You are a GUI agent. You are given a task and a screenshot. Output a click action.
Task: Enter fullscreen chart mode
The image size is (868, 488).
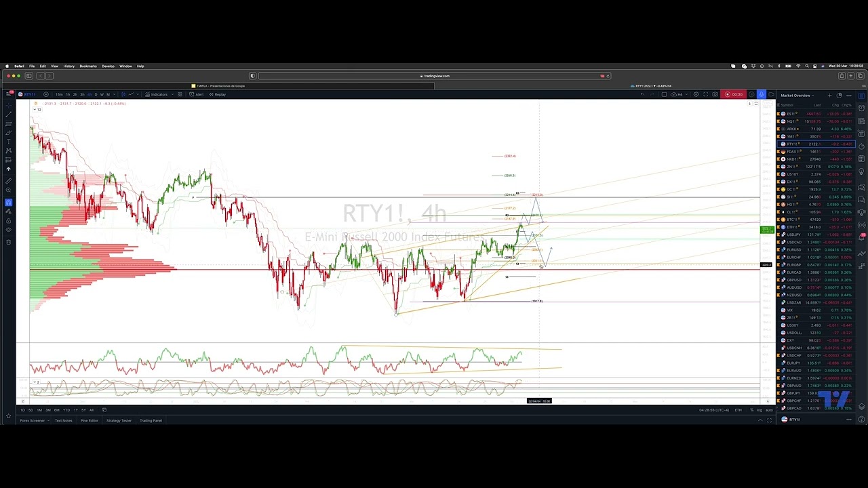tap(705, 94)
